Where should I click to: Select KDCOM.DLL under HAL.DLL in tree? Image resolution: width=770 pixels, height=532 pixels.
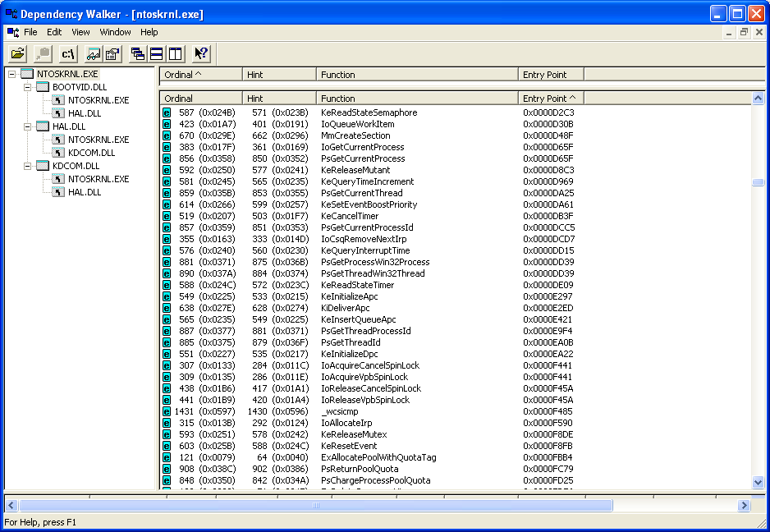(x=91, y=153)
